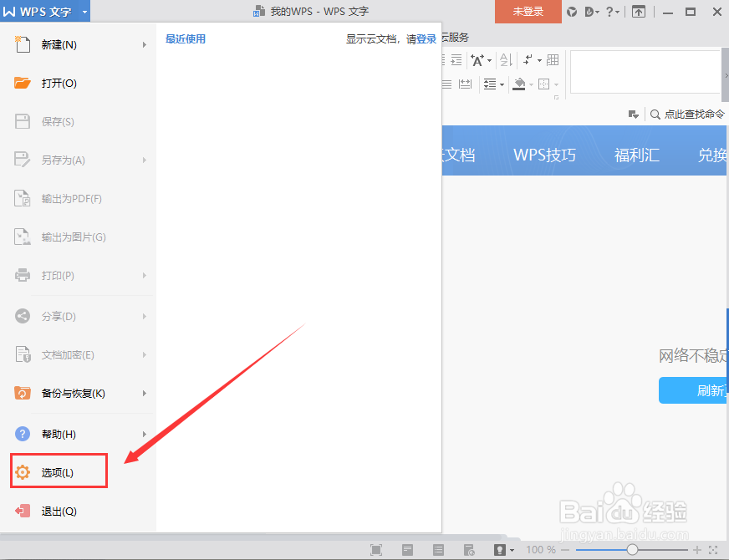Open the WPS技巧 tab
The image size is (729, 560).
(x=544, y=155)
